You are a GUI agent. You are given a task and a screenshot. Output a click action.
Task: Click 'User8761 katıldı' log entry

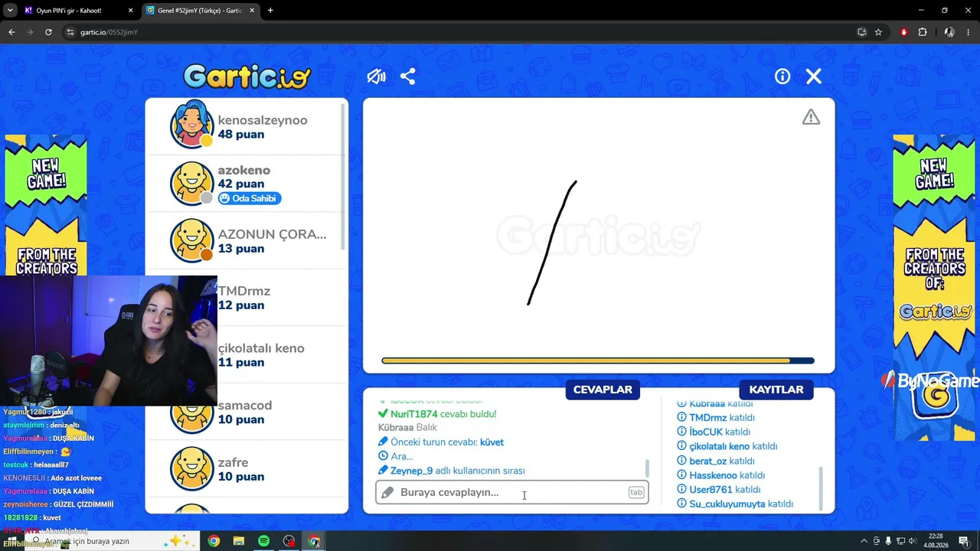(719, 490)
